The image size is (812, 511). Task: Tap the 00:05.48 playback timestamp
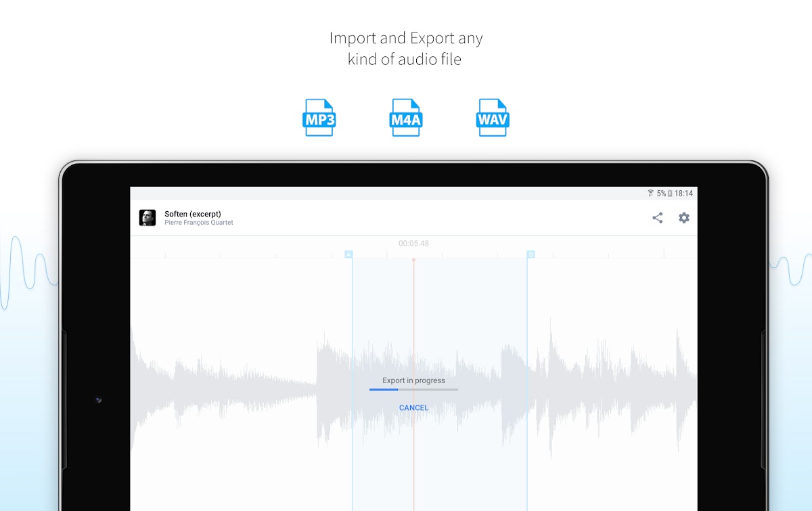pos(413,244)
